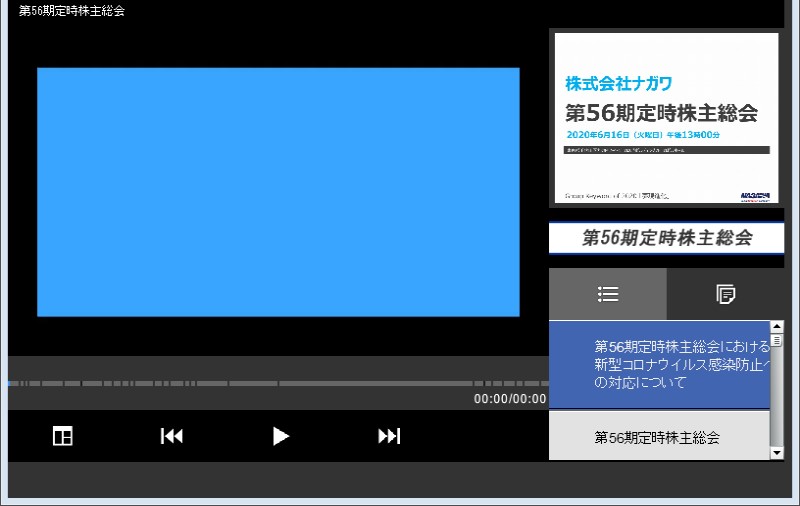Select the 第56期定時株主総会 chapter list item
The width and height of the screenshot is (800, 506).
[x=659, y=436]
